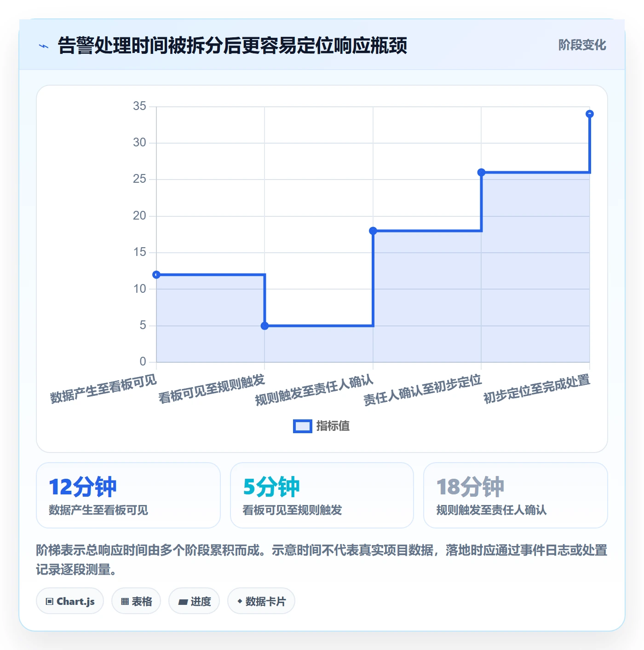Click the y-axis value 20
The width and height of the screenshot is (644, 650).
(x=139, y=216)
